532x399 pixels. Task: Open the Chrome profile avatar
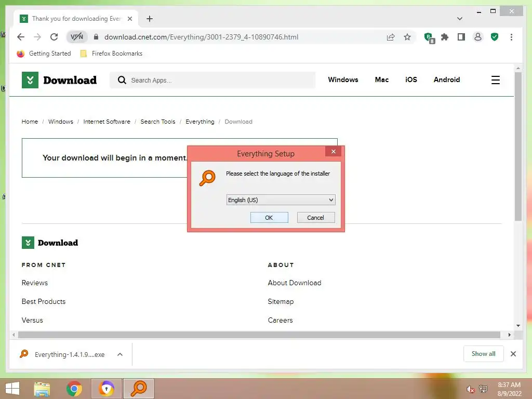(478, 37)
